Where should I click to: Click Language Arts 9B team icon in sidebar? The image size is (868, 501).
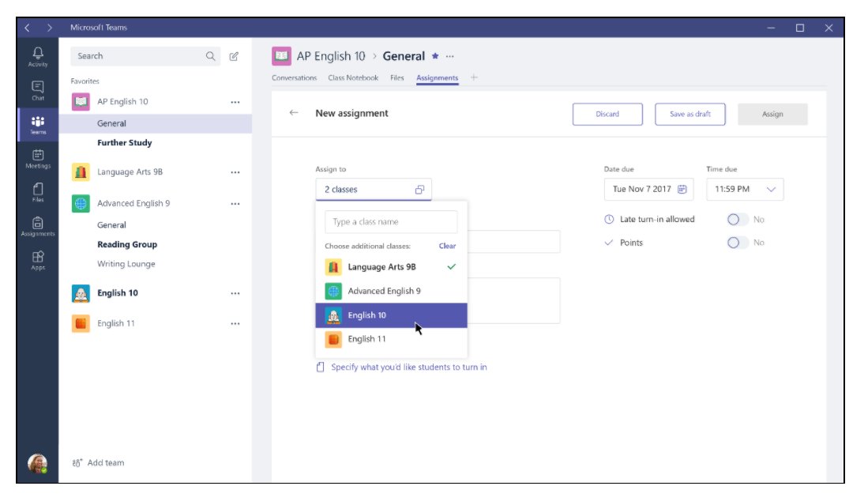point(81,171)
